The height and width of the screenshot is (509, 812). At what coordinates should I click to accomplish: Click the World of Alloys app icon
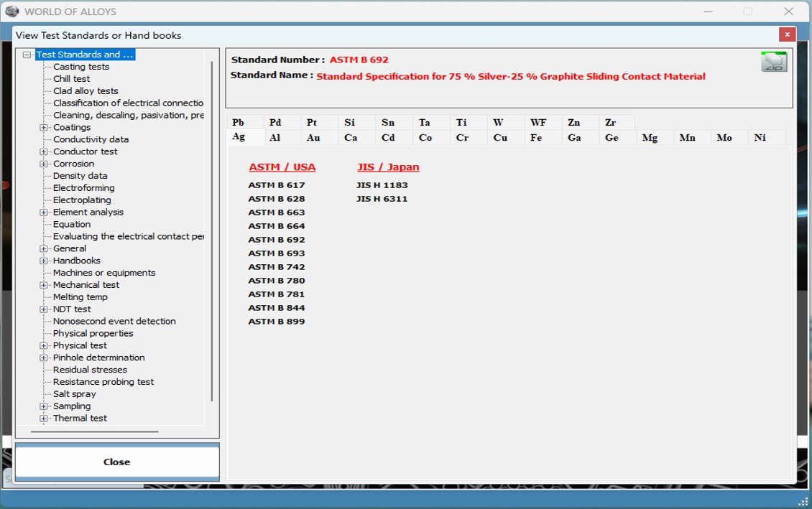coord(12,11)
